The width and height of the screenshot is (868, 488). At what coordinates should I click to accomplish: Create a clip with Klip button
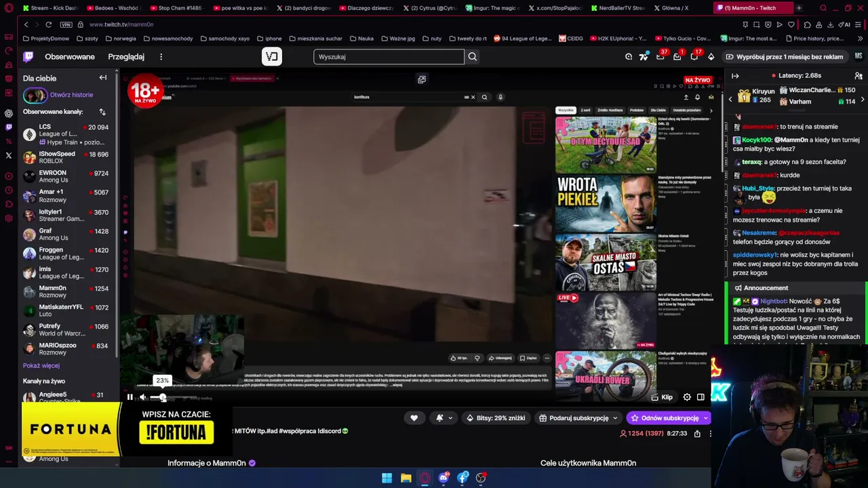point(662,397)
